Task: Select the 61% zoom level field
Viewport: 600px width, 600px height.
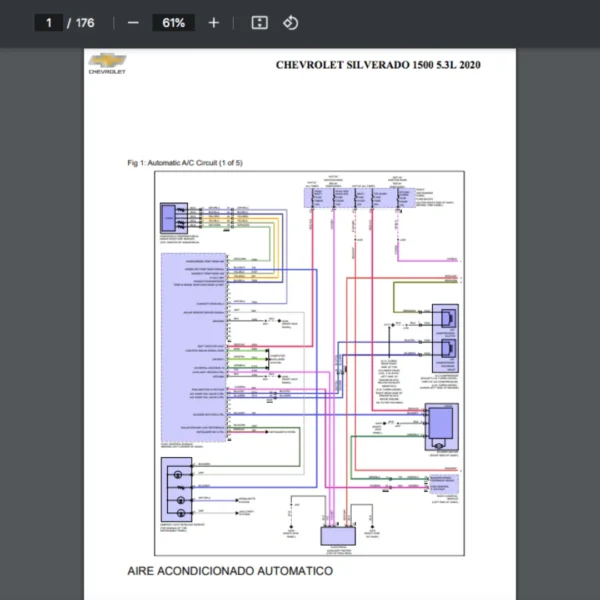Action: 173,22
